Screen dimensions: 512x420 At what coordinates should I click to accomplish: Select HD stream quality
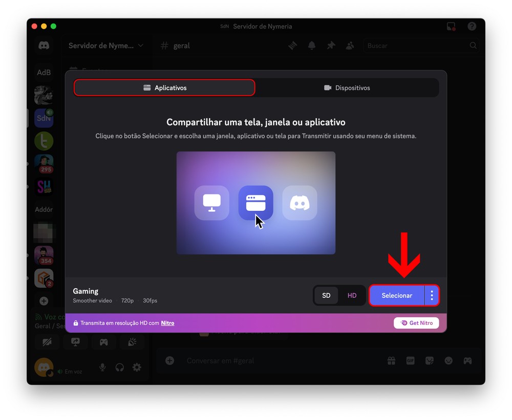coord(352,296)
